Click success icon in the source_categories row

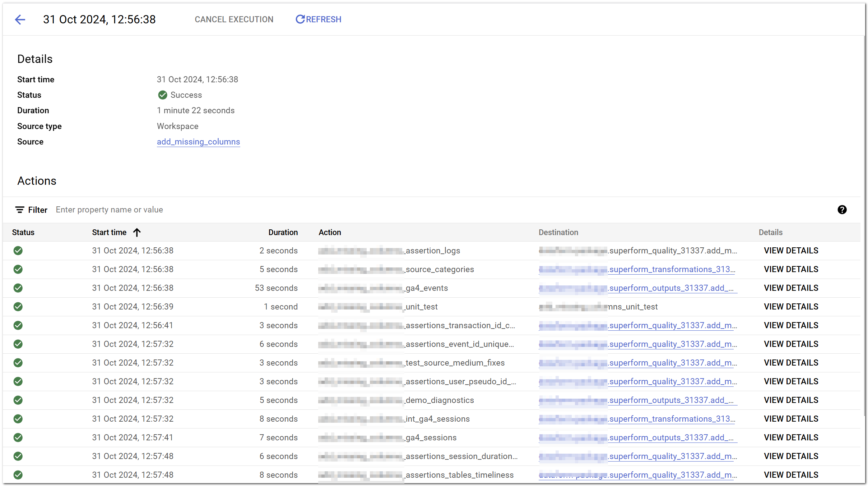[x=18, y=269]
